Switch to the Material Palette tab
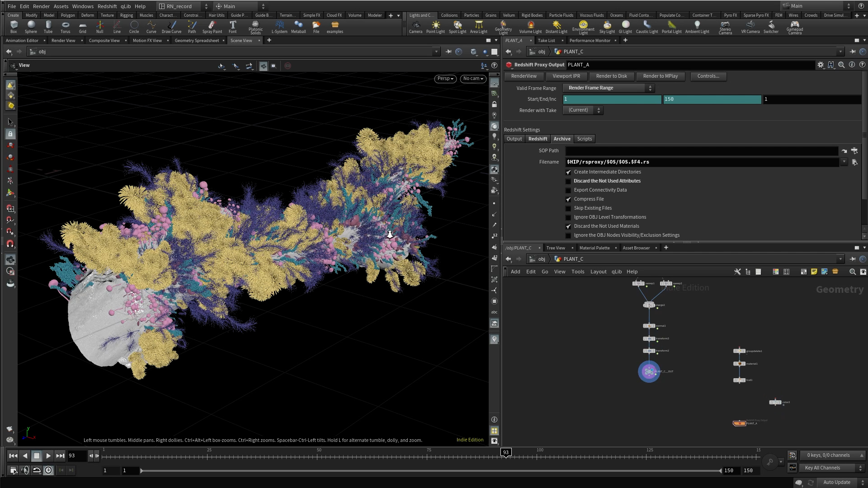This screenshot has width=868, height=488. click(594, 248)
